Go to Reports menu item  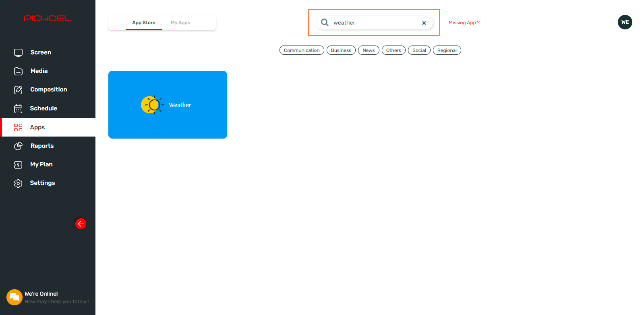click(48, 146)
